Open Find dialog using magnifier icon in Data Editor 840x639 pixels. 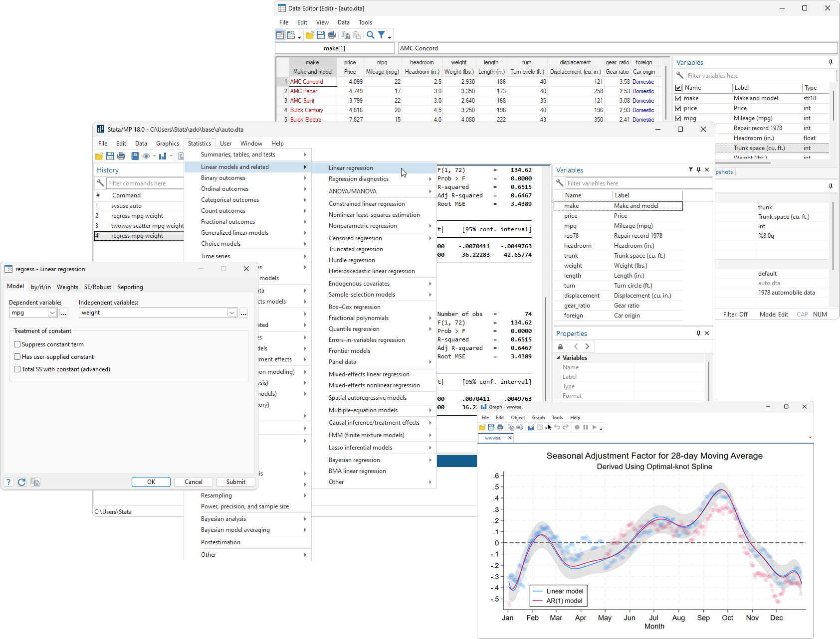[x=370, y=35]
